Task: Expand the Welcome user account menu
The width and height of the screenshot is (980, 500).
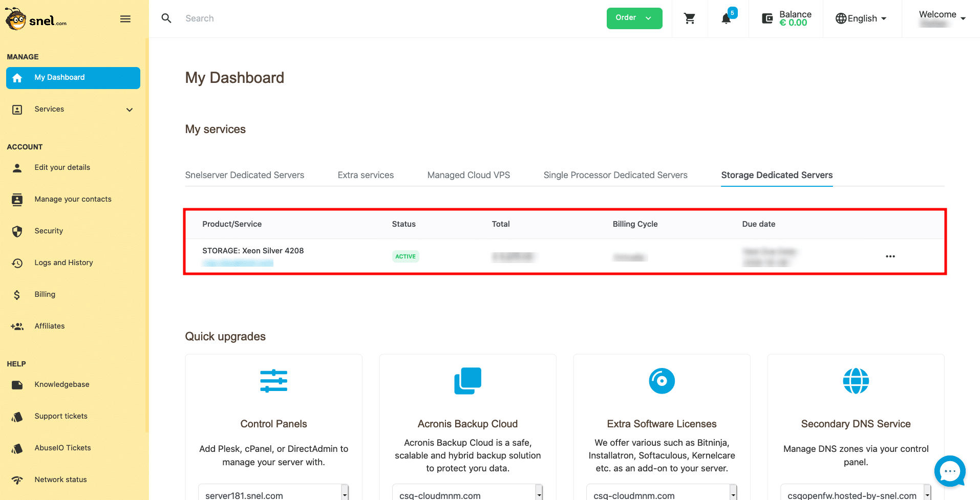Action: coord(941,18)
